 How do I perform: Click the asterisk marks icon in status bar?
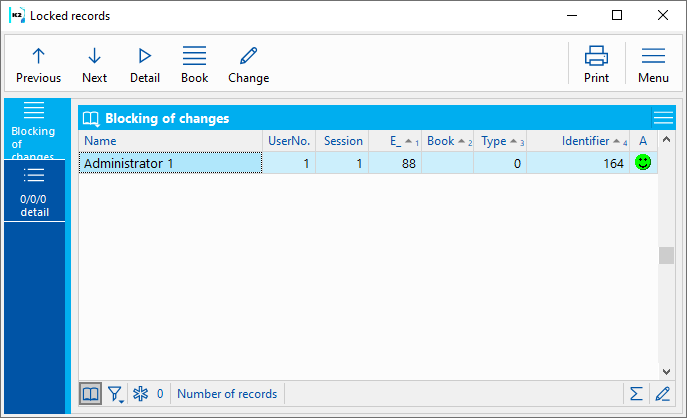tap(141, 393)
